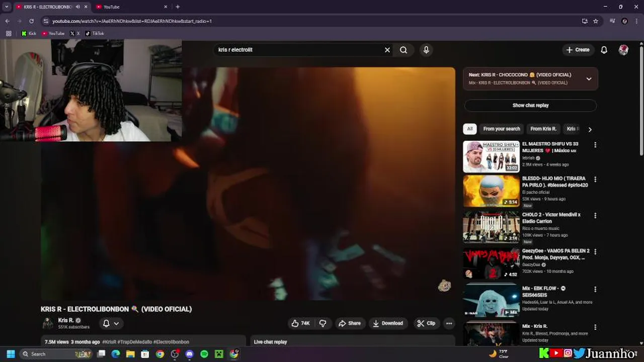The image size is (644, 362).
Task: Open media controls icon in Chrome toolbar
Action: point(612,21)
